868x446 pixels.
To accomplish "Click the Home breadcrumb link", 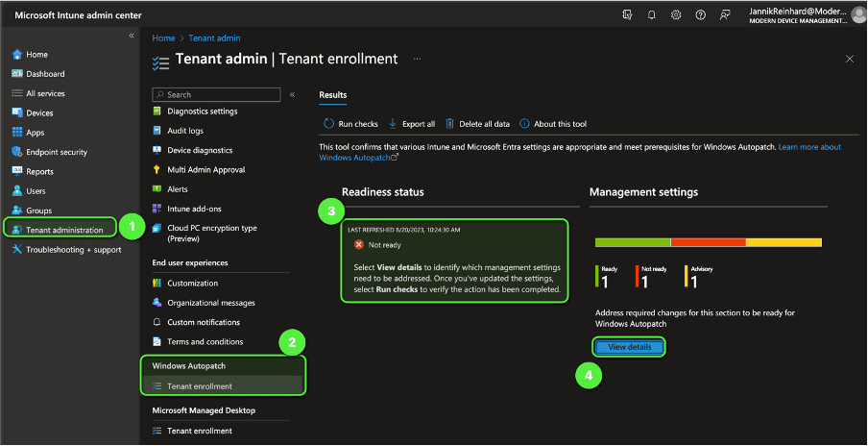I will (163, 38).
